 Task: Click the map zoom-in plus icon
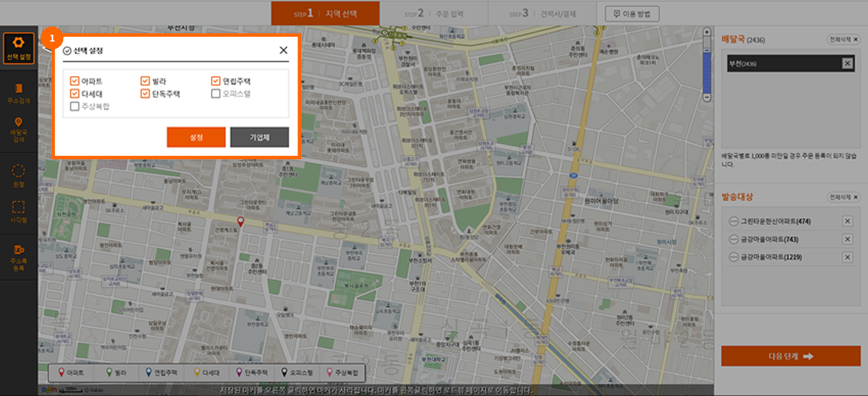pyautogui.click(x=707, y=32)
